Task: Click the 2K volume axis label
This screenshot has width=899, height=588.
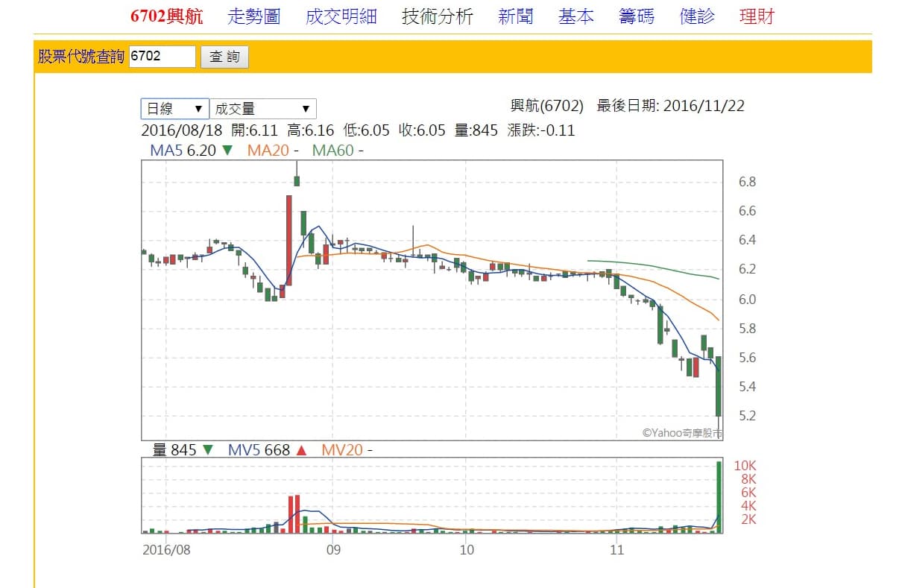Action: pos(748,519)
